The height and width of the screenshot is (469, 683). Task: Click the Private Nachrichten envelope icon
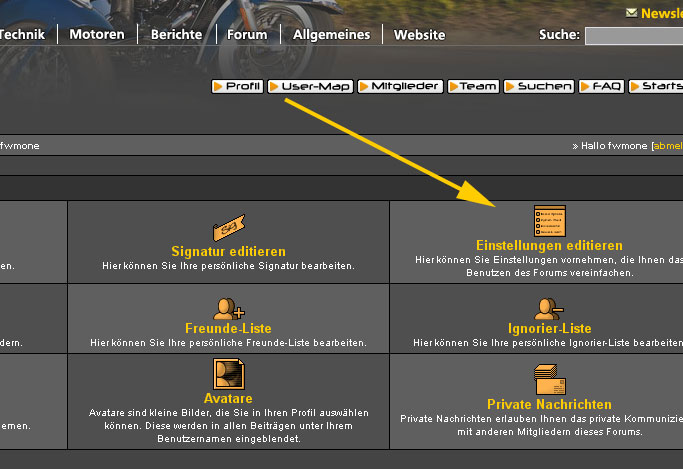tap(549, 380)
